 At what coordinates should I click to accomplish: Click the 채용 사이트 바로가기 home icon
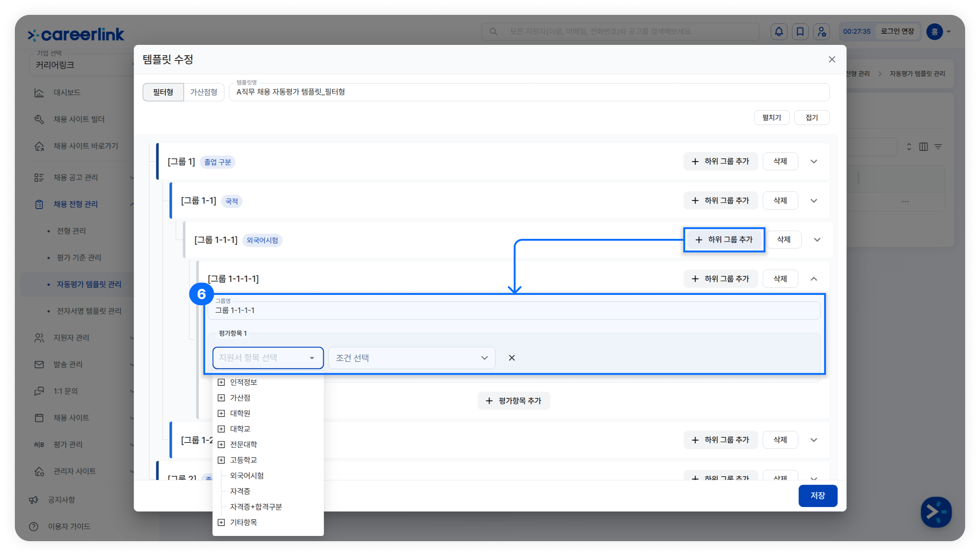pos(39,146)
